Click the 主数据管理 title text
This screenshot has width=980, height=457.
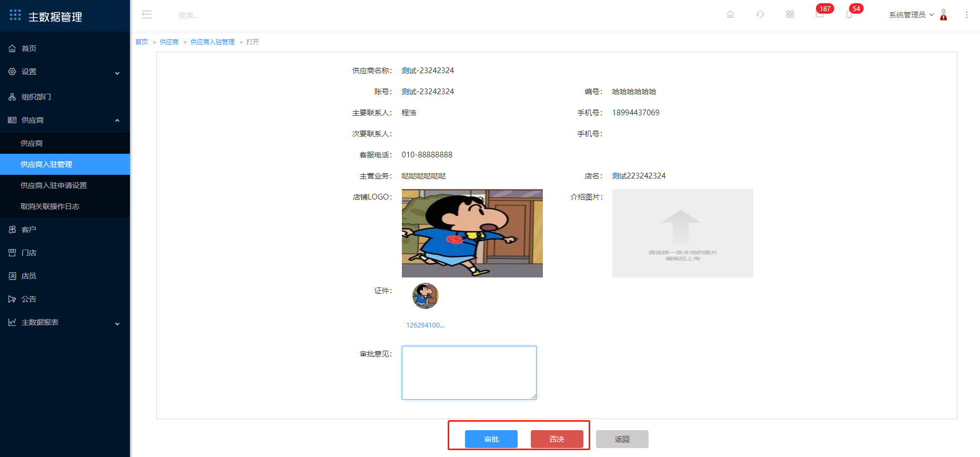[x=55, y=17]
